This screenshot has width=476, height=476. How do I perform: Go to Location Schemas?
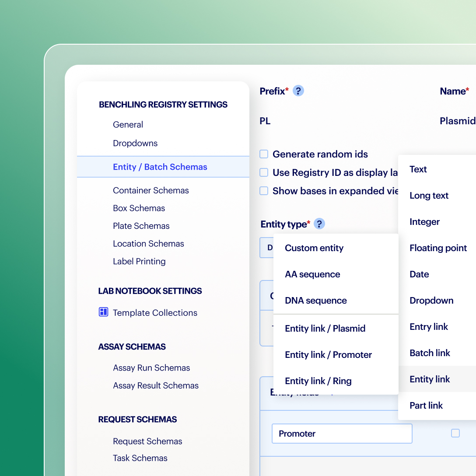(148, 244)
